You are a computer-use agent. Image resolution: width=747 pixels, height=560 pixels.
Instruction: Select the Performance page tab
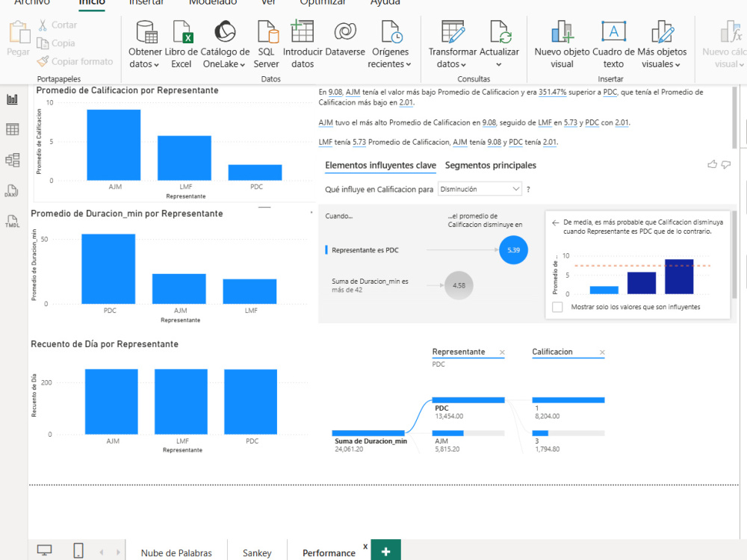tap(329, 553)
